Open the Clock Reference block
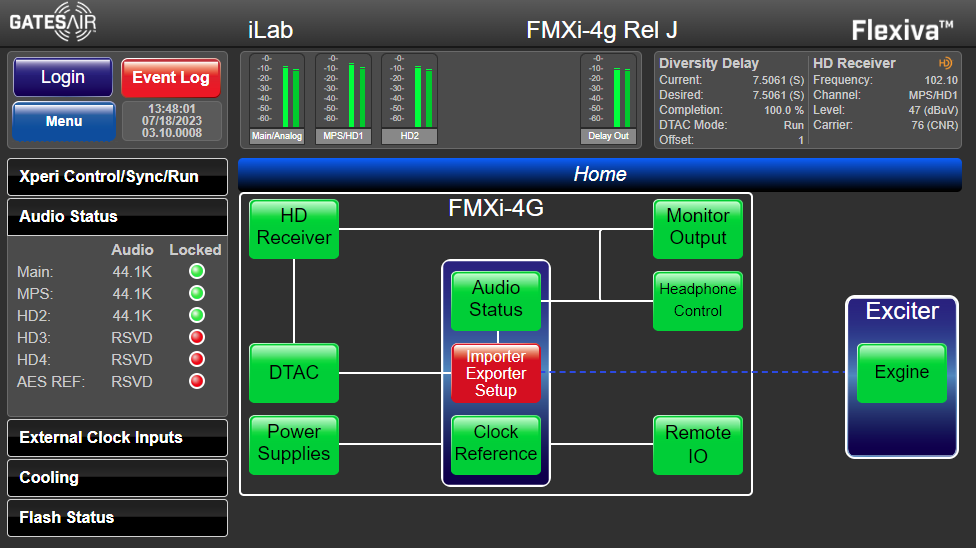The height and width of the screenshot is (548, 976). 496,443
